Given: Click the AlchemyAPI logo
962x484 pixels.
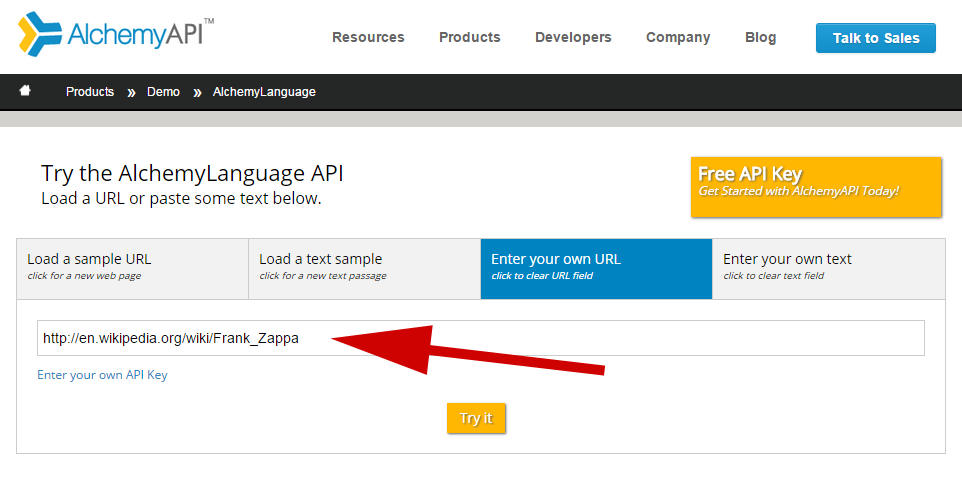Looking at the screenshot, I should pyautogui.click(x=116, y=33).
